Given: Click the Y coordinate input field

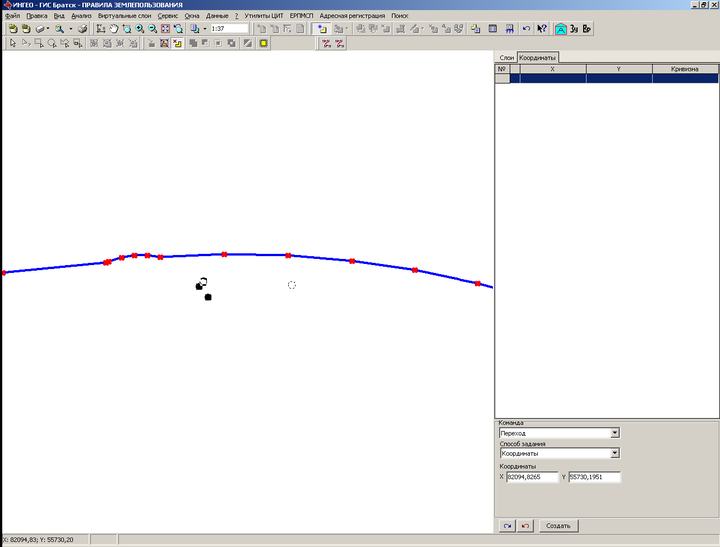Looking at the screenshot, I should coord(595,477).
